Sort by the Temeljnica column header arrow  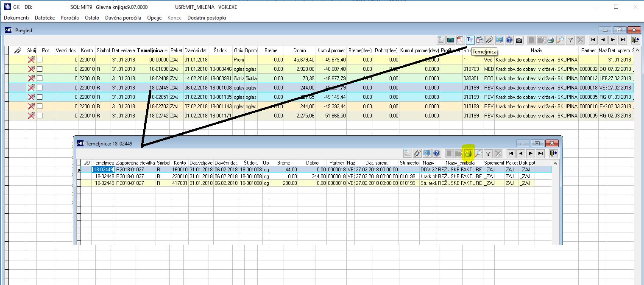pyautogui.click(x=166, y=50)
